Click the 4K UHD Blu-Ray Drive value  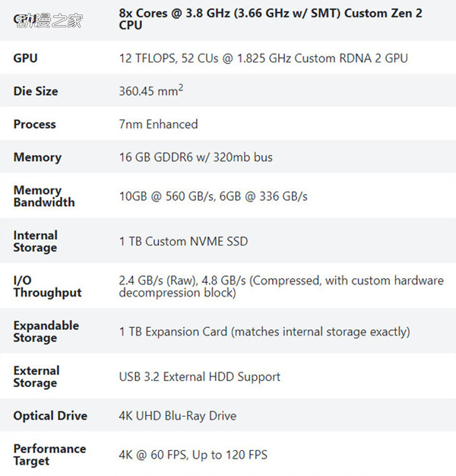point(178,416)
